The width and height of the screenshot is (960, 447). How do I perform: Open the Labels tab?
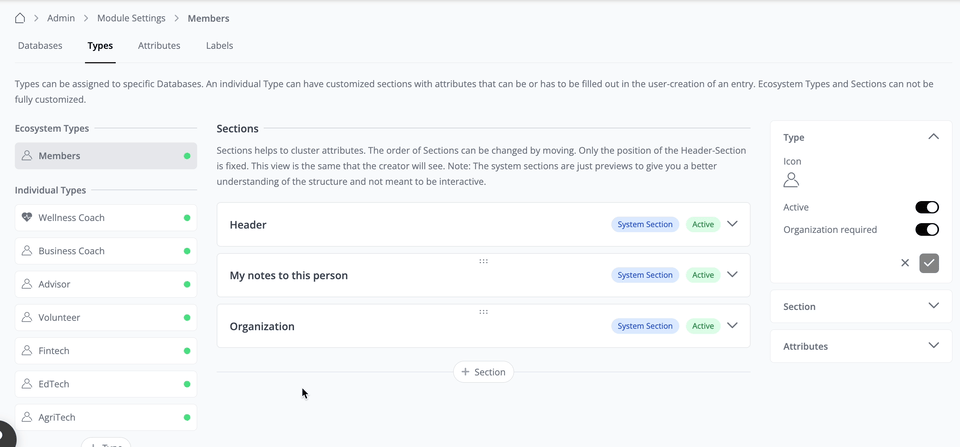219,46
